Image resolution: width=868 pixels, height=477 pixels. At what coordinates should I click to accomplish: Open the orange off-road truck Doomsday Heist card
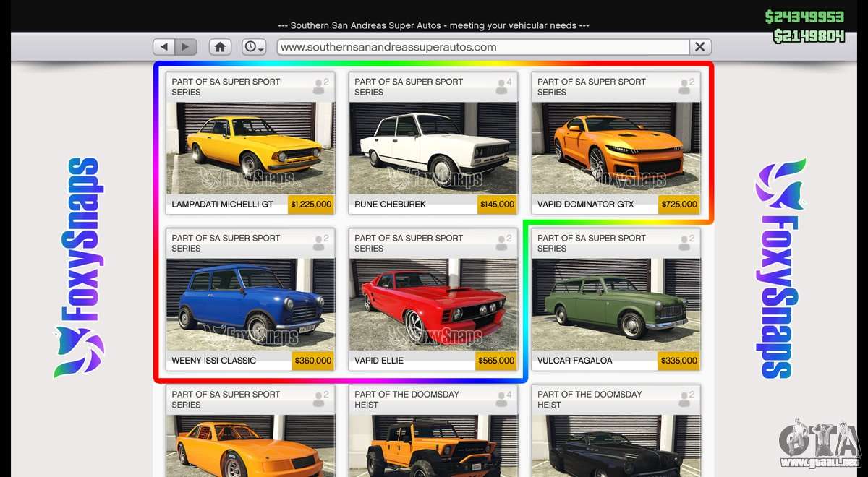(433, 445)
